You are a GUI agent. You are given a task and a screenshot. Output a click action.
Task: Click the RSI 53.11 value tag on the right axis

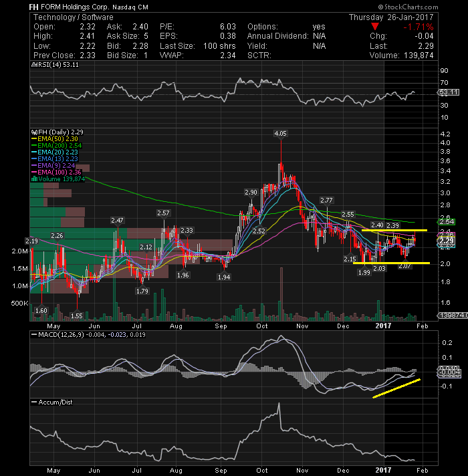[448, 92]
